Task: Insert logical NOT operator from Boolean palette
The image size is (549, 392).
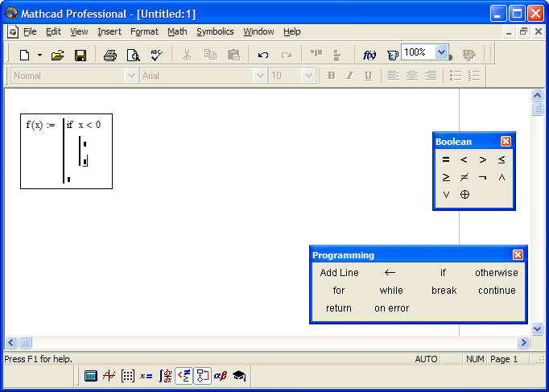Action: click(x=483, y=177)
